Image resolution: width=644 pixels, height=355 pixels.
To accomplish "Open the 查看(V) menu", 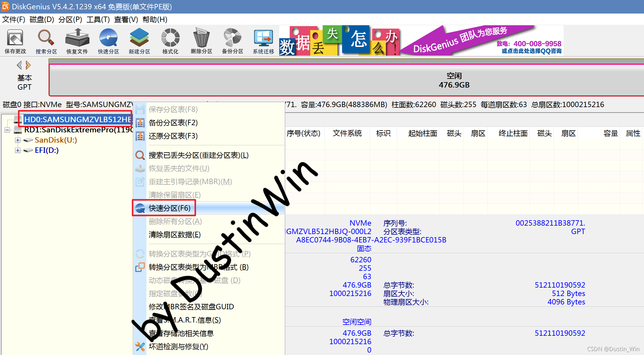I will point(126,20).
